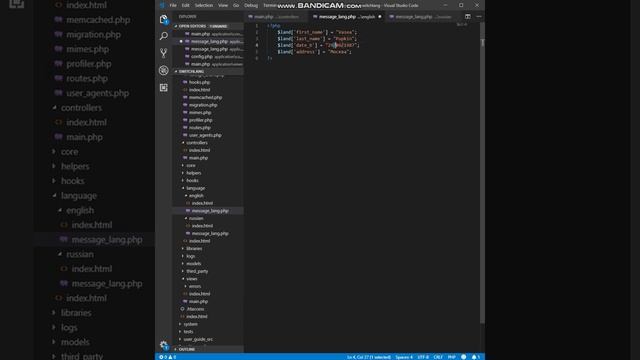
Task: Open the Debug view in the activity bar
Action: coord(164,70)
